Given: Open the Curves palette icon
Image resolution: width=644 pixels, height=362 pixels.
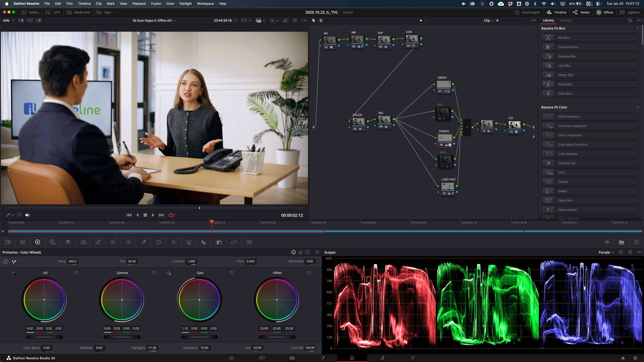Looking at the screenshot, I should coord(98,242).
